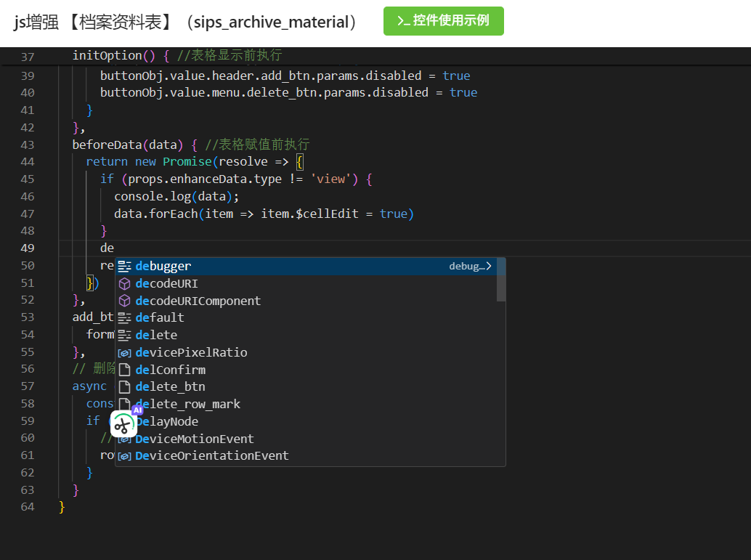Choose decodeURI from the suggestion list

[166, 283]
